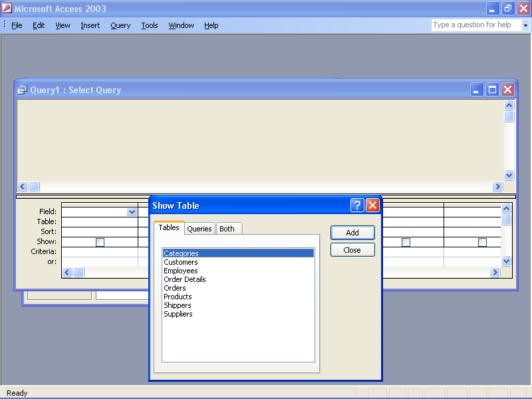532x399 pixels.
Task: Open the View menu
Action: point(63,25)
